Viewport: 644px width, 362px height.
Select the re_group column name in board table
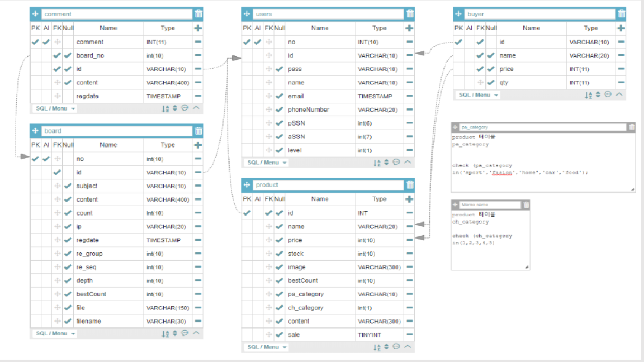(x=89, y=254)
